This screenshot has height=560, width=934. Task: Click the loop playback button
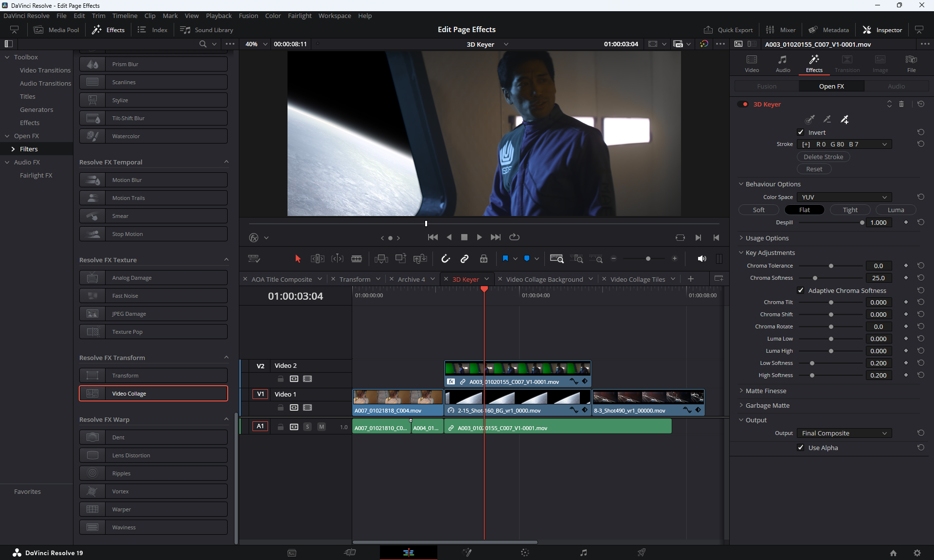(x=514, y=237)
